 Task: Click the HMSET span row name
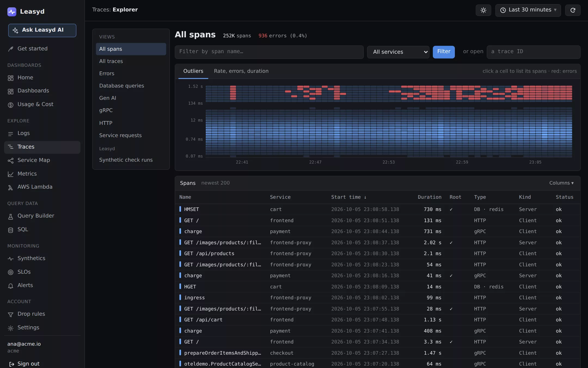(192, 209)
